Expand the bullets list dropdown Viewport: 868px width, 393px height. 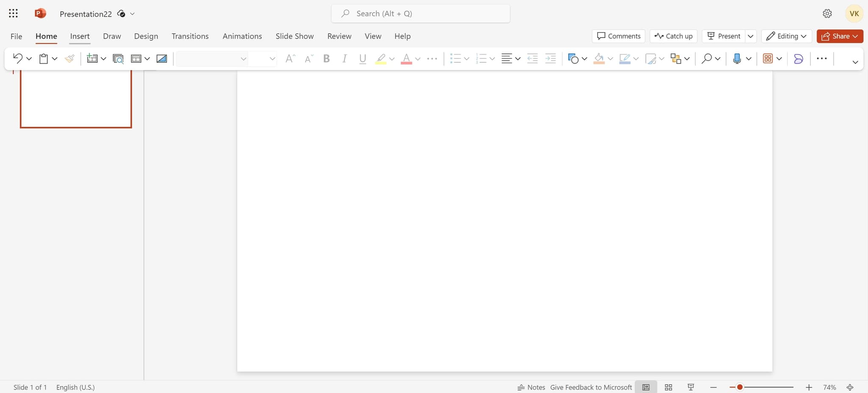pos(467,59)
